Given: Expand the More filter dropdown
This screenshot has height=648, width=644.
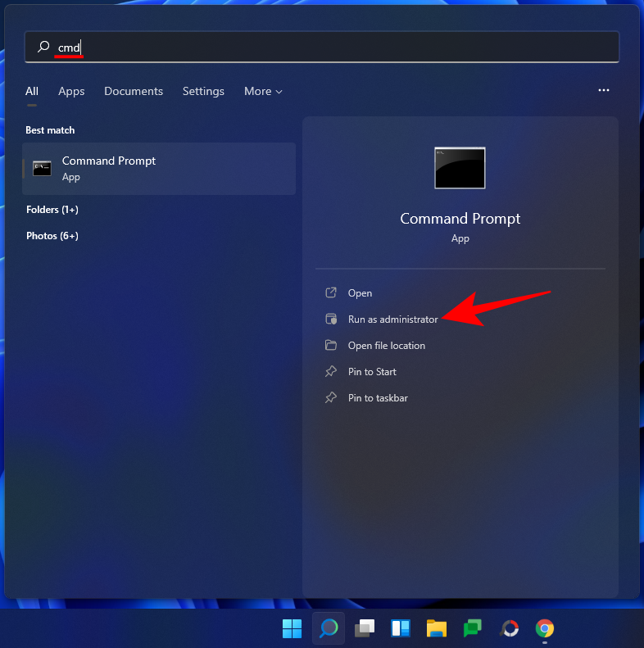Looking at the screenshot, I should tap(263, 91).
